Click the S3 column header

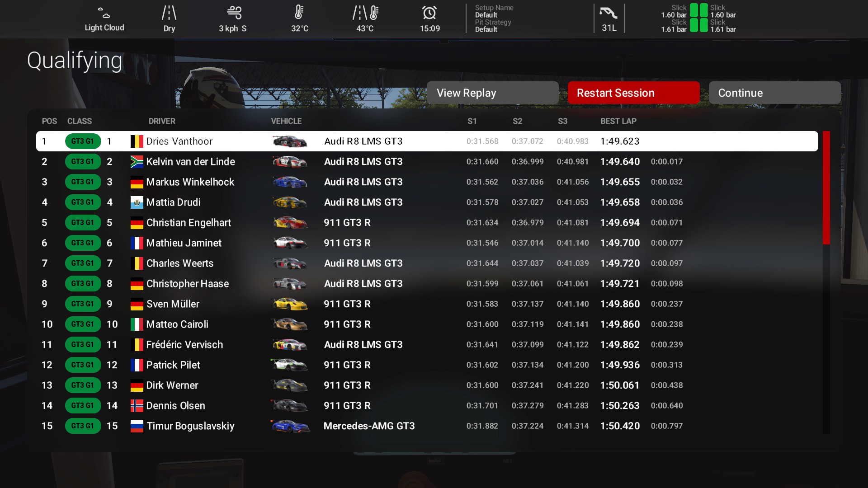562,121
